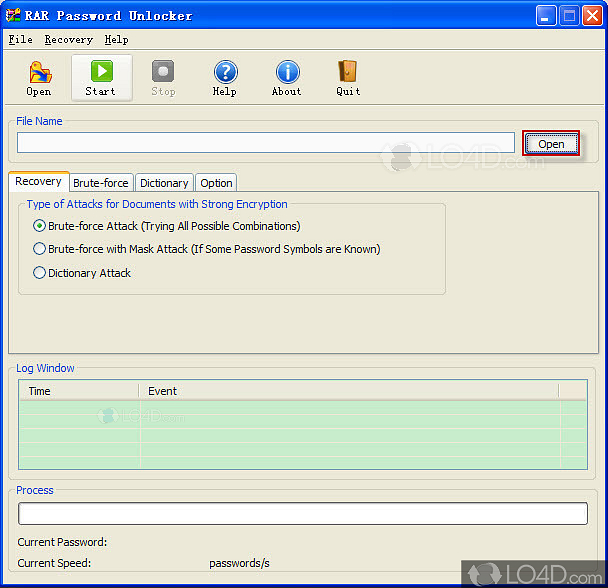Open the File menu
The height and width of the screenshot is (588, 608).
pyautogui.click(x=21, y=40)
